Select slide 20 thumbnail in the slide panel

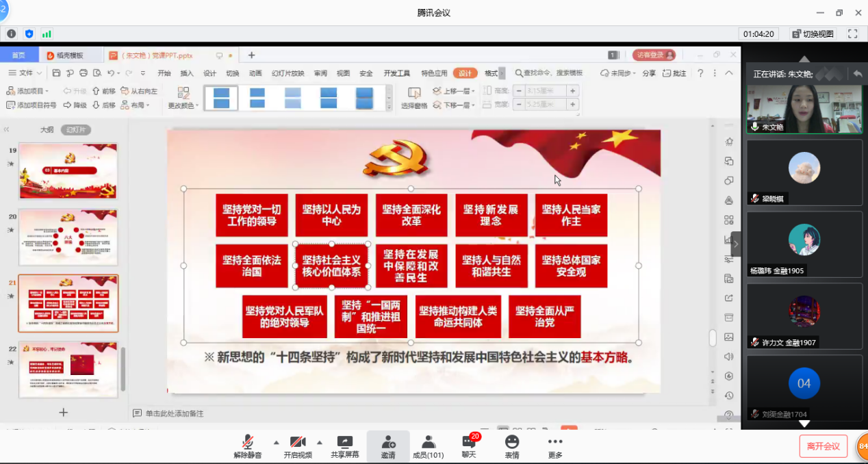click(68, 237)
